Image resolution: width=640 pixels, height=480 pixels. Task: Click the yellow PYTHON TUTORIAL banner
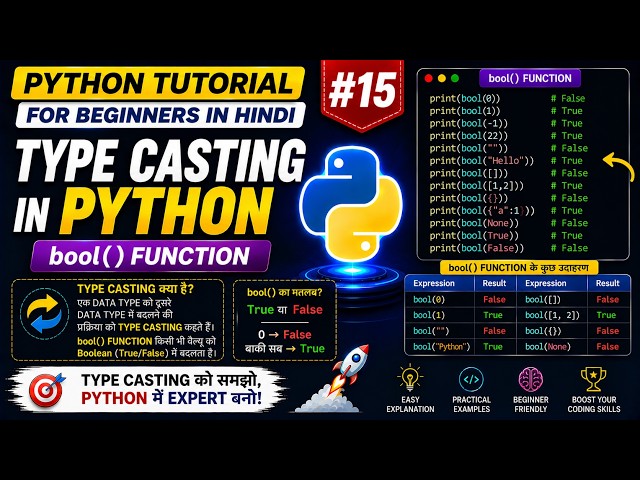[x=158, y=83]
